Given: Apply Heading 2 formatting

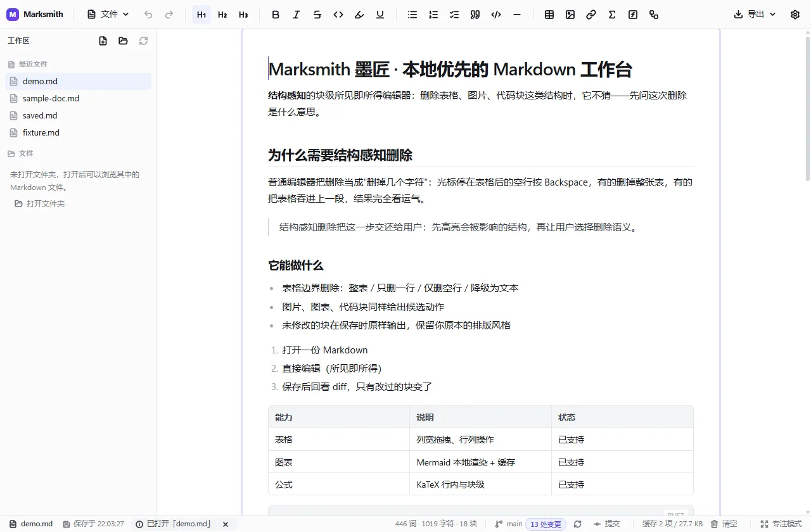Looking at the screenshot, I should point(222,15).
